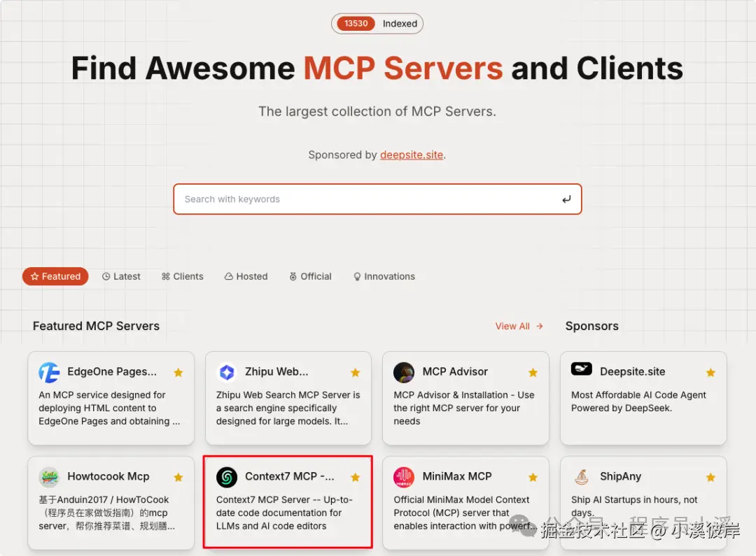Screen dimensions: 756x556
Task: Select the Innovations tab
Action: click(x=384, y=276)
